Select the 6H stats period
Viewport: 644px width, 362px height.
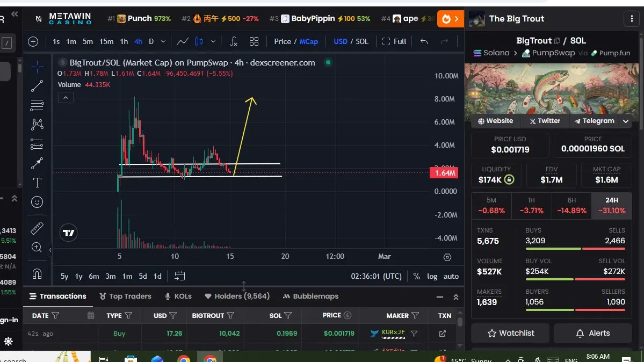pyautogui.click(x=571, y=206)
